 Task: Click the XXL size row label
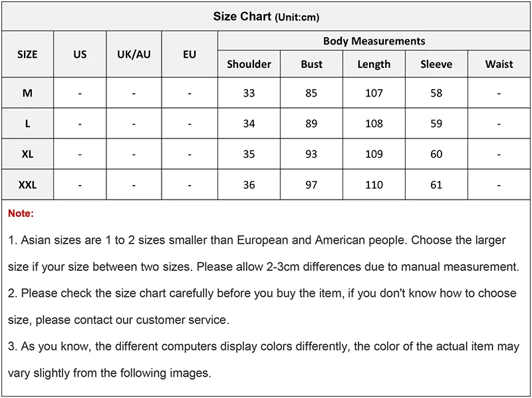click(27, 185)
